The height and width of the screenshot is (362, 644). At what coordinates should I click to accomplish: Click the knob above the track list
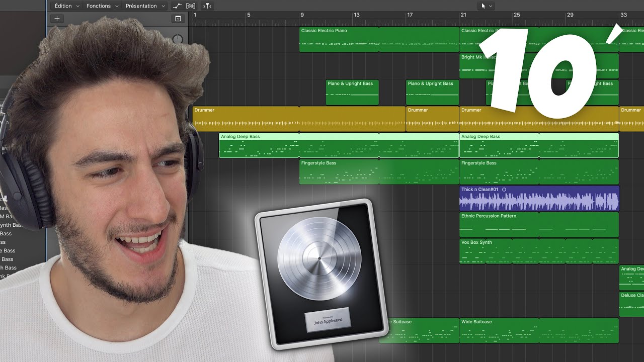click(x=178, y=39)
